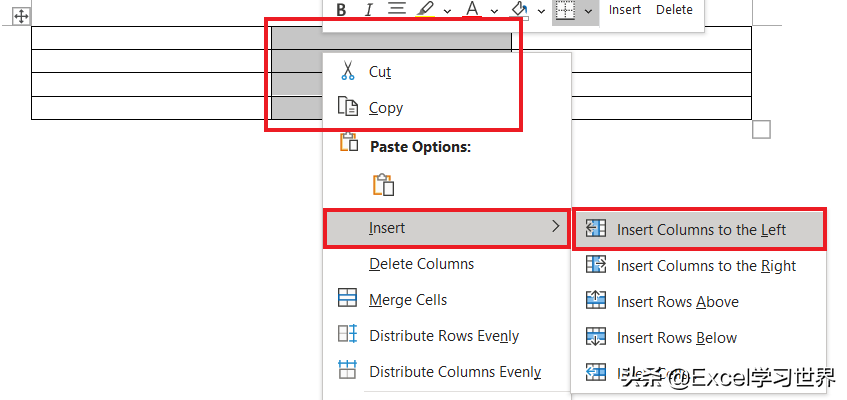Click the table move handle
Screen dimensions: 847x400
(21, 17)
